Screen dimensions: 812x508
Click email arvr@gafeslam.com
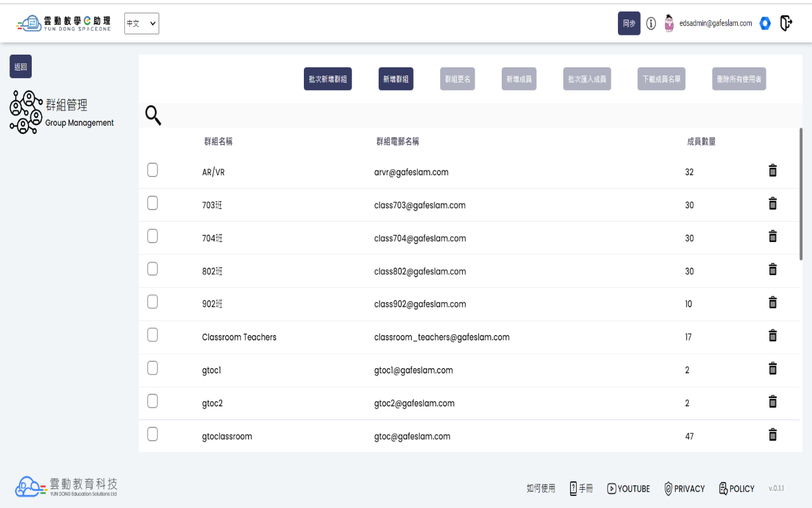click(411, 172)
